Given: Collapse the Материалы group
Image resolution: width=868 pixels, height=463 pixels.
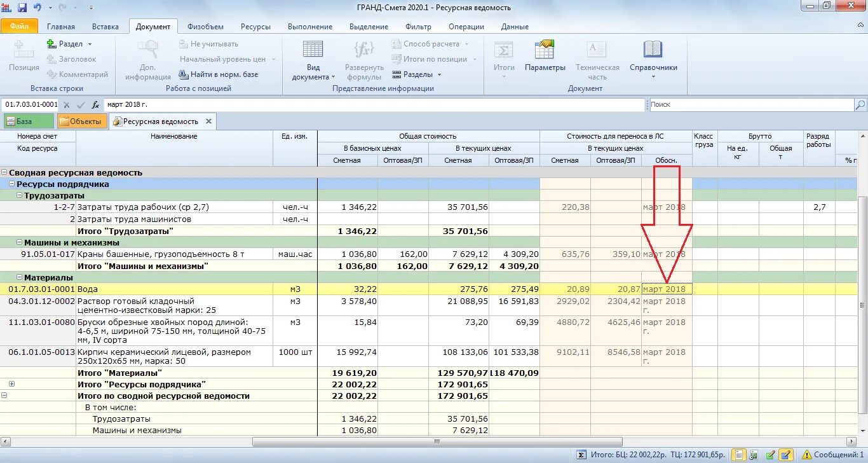Looking at the screenshot, I should tap(20, 277).
